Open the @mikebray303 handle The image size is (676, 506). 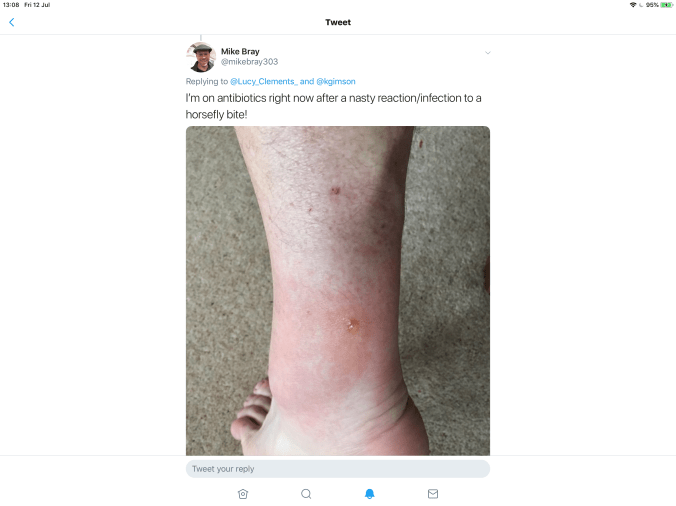249,62
